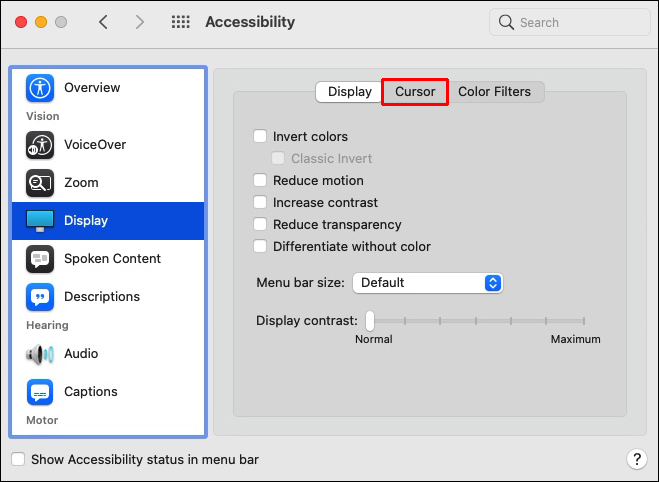Enable the Invert colors checkbox

tap(261, 137)
